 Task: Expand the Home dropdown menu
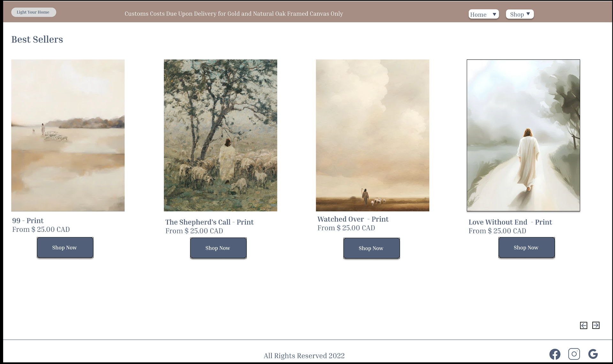[x=484, y=14]
